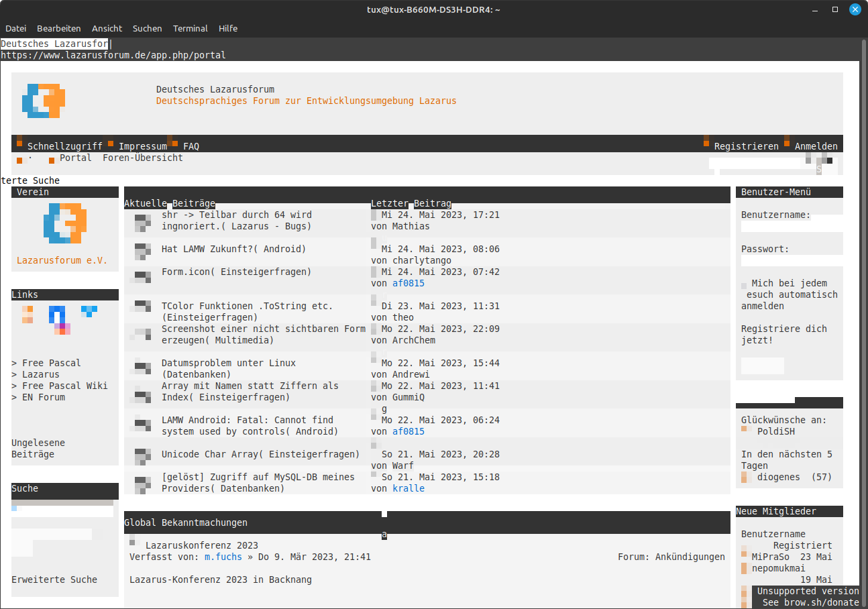Click the announcement icon beside Lazaruskonferenz 2023
Viewport: 868px width, 609px height.
[x=133, y=540]
